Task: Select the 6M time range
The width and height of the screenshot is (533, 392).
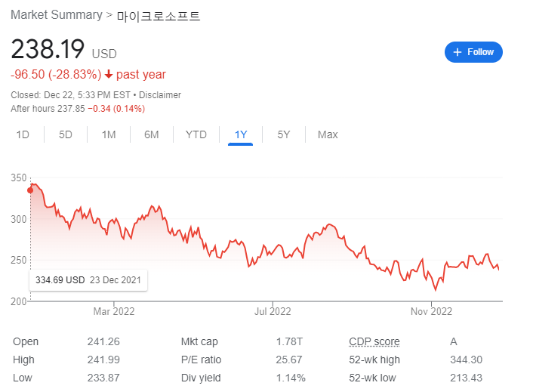Action: coord(152,134)
